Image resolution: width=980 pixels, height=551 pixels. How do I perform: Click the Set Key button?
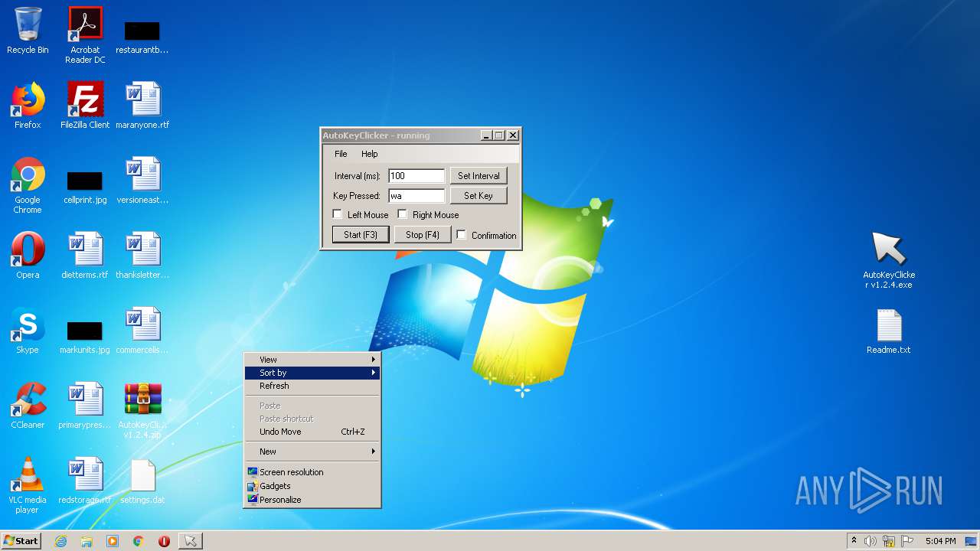(x=479, y=196)
